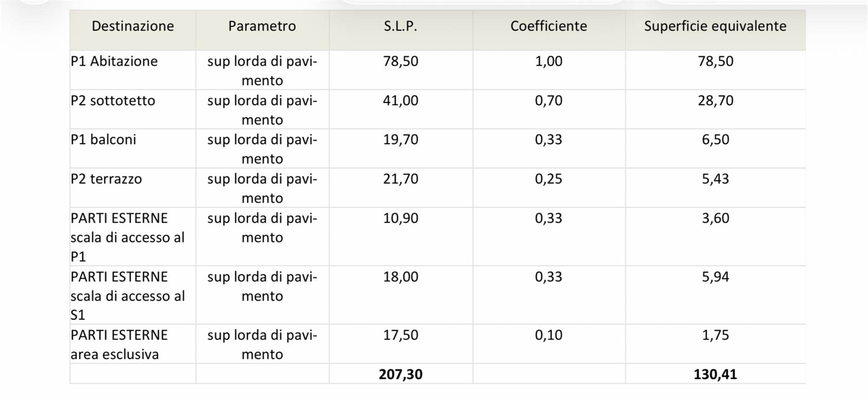
Task: Select the Superficie equivalente header
Action: point(715,26)
